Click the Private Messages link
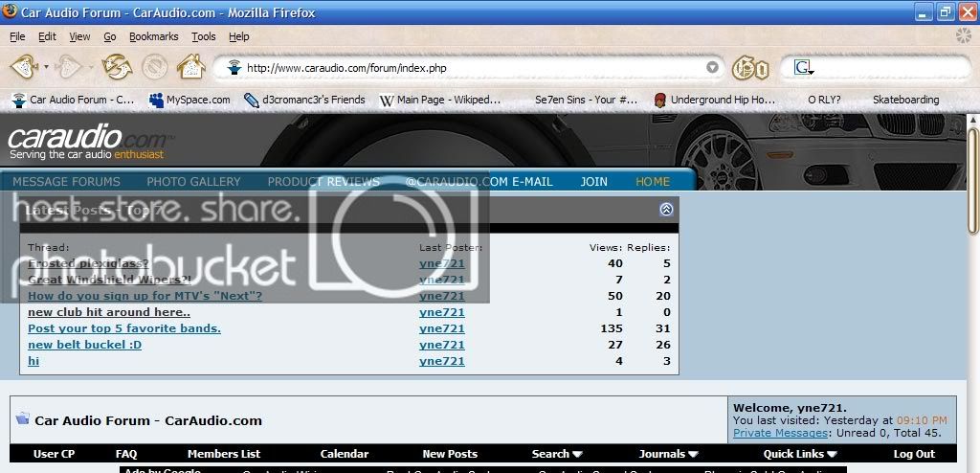980x473 pixels. click(780, 433)
